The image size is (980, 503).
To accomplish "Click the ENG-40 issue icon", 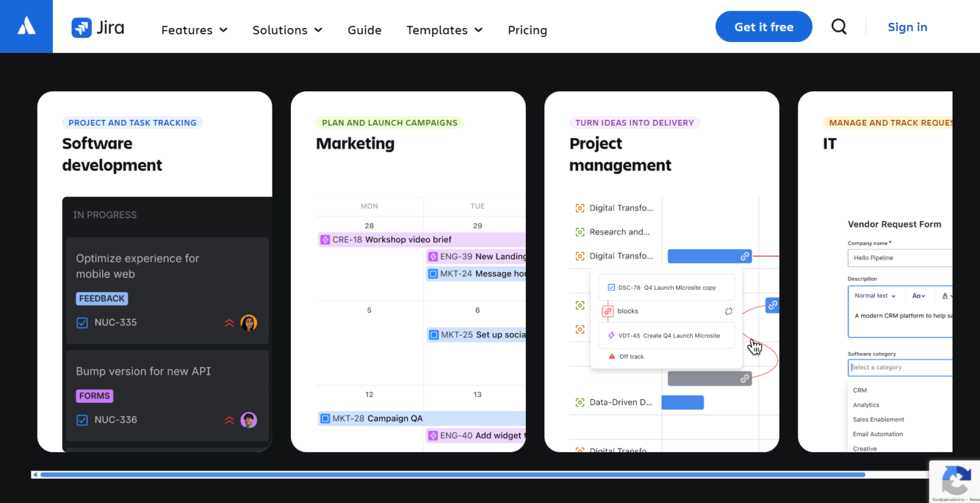I will click(433, 435).
